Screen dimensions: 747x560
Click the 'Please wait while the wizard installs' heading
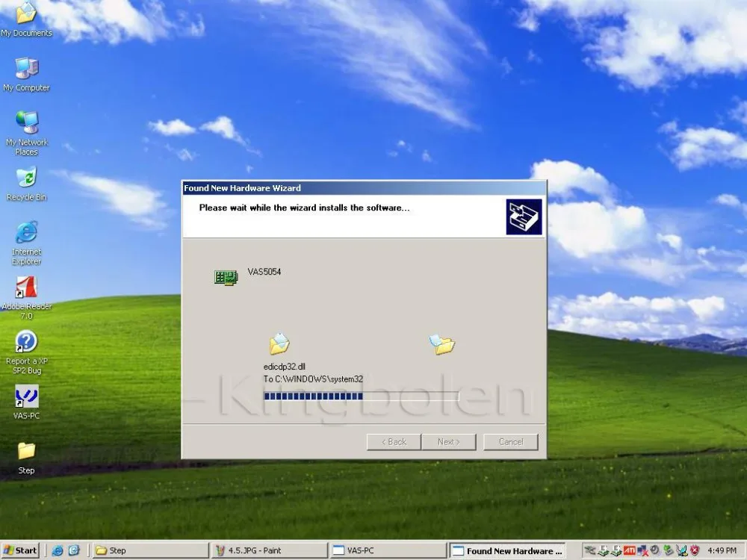pos(304,208)
